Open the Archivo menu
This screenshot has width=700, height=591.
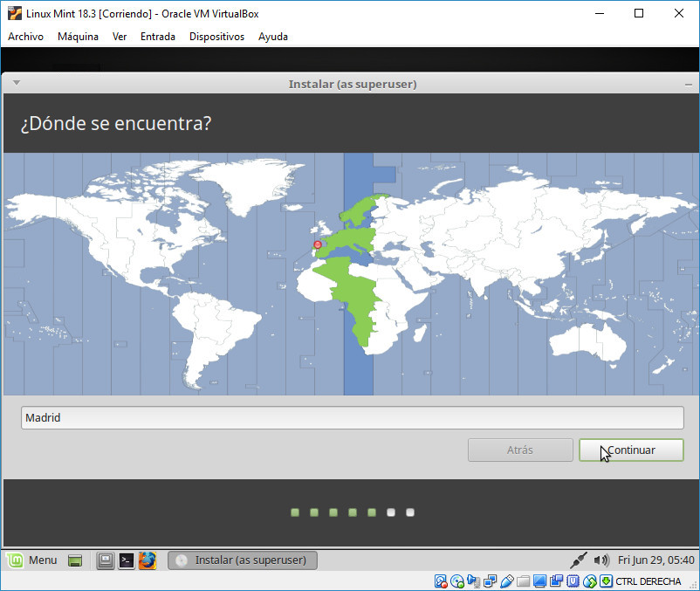click(26, 37)
